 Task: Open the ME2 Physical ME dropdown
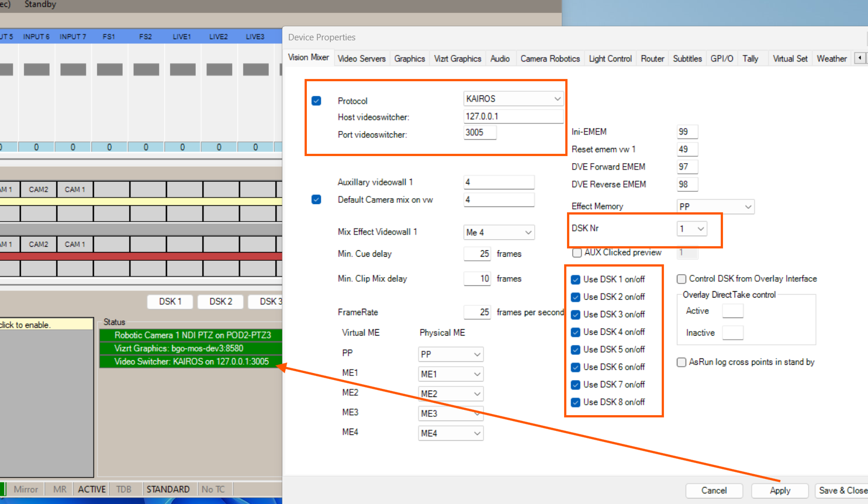point(450,393)
